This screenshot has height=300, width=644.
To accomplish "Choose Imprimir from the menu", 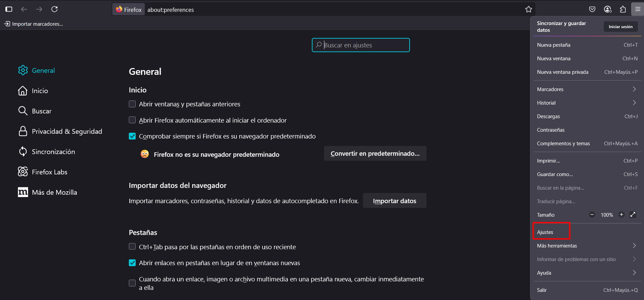I will (587, 160).
